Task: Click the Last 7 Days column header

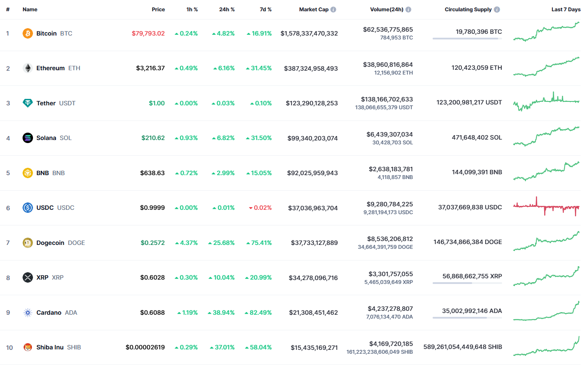Action: pyautogui.click(x=566, y=10)
